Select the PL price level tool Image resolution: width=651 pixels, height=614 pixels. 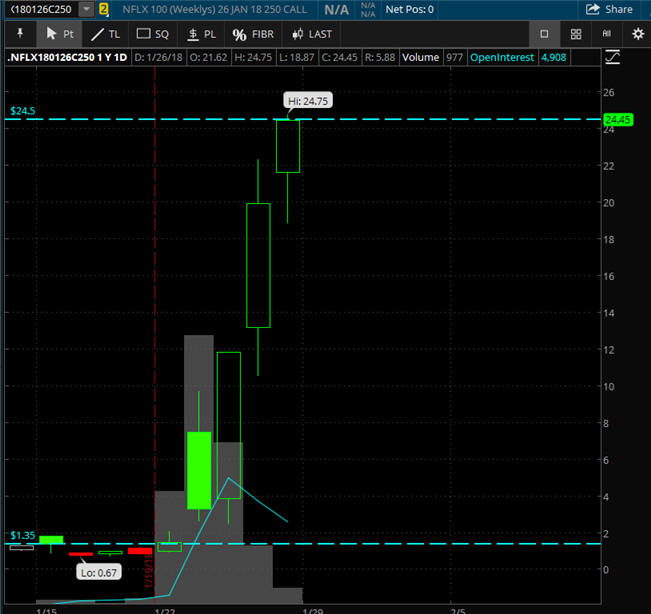(201, 34)
